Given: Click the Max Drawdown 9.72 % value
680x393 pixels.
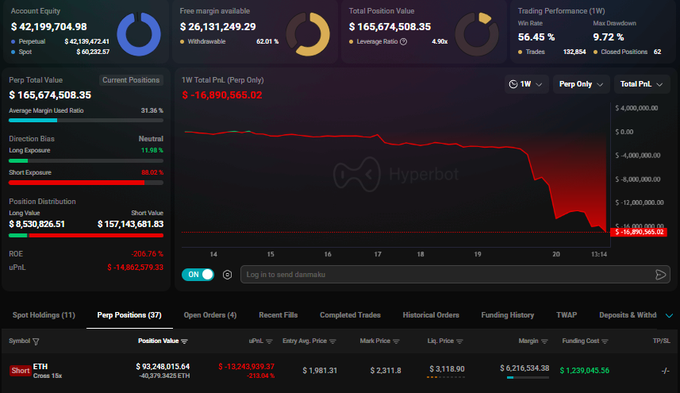Looking at the screenshot, I should coord(608,37).
